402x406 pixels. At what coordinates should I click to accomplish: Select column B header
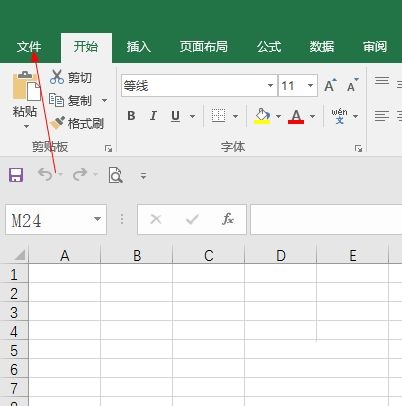(137, 256)
